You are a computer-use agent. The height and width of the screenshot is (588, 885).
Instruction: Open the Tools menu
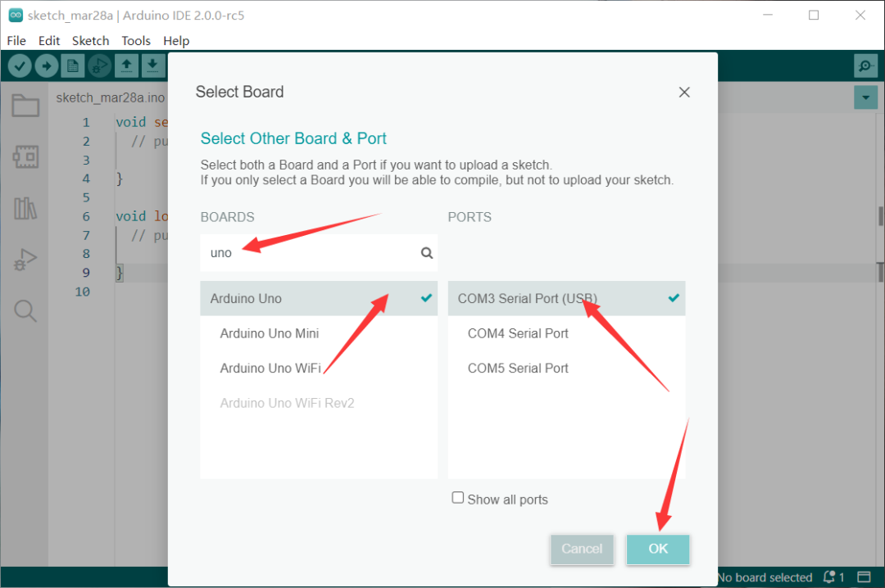point(136,41)
